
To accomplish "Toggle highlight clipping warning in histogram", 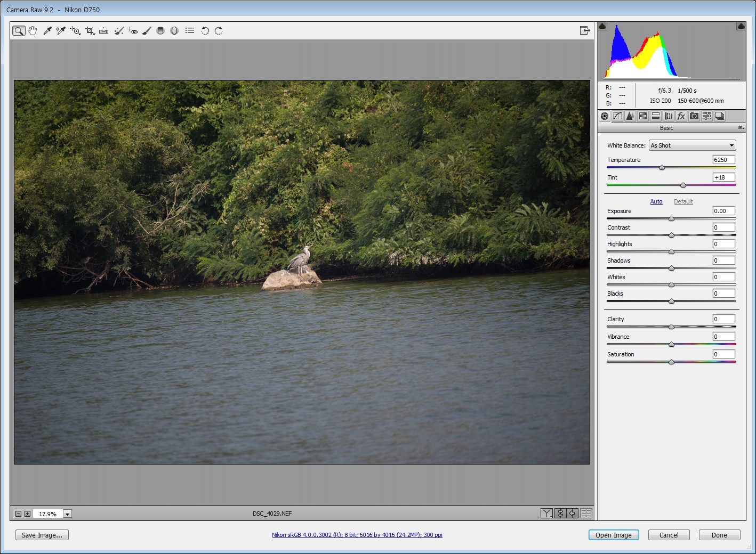I will (741, 26).
